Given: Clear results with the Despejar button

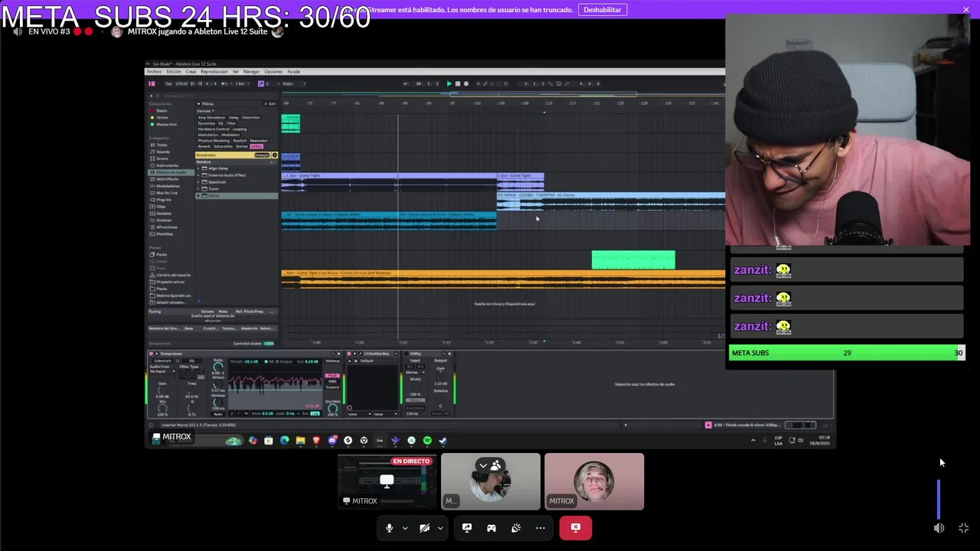Looking at the screenshot, I should (262, 155).
